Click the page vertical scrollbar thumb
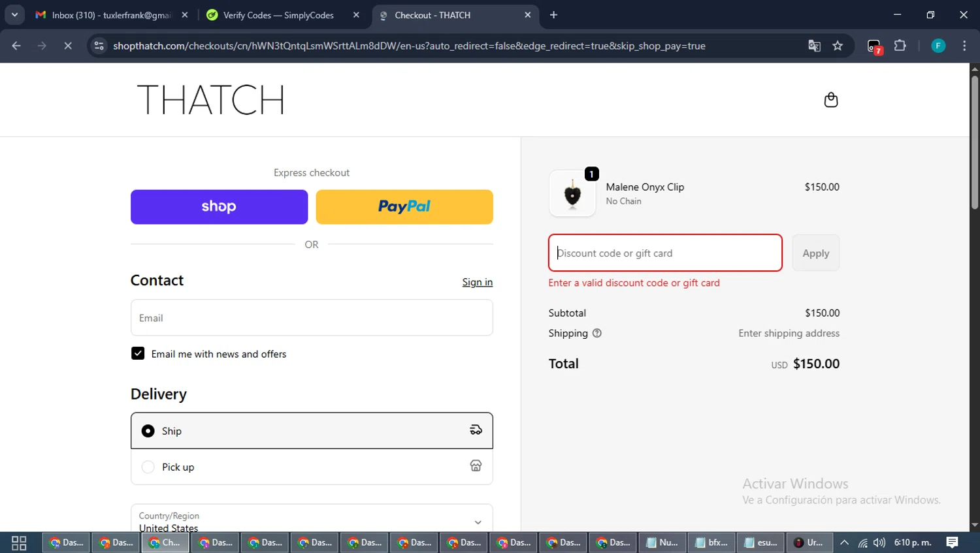 point(974,142)
